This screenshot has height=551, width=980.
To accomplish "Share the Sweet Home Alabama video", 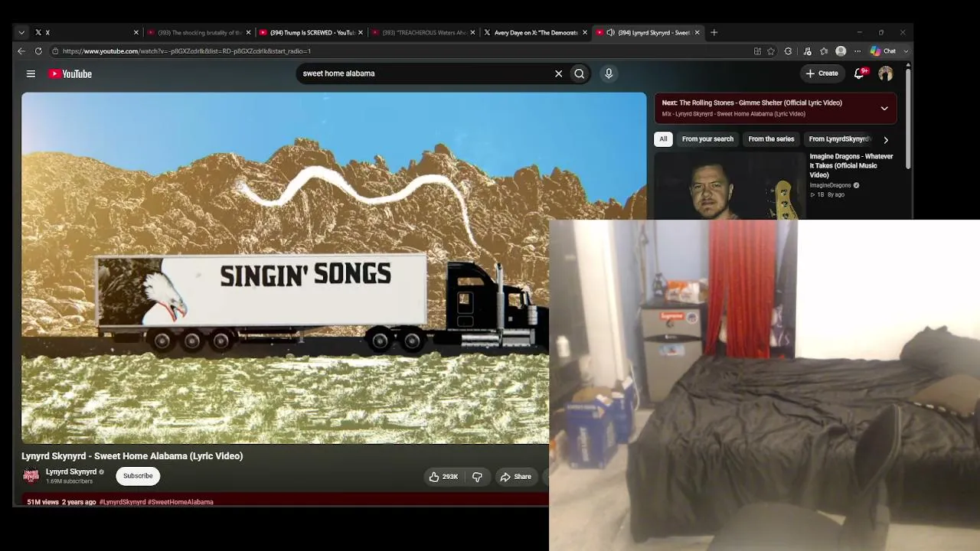I will 515,477.
